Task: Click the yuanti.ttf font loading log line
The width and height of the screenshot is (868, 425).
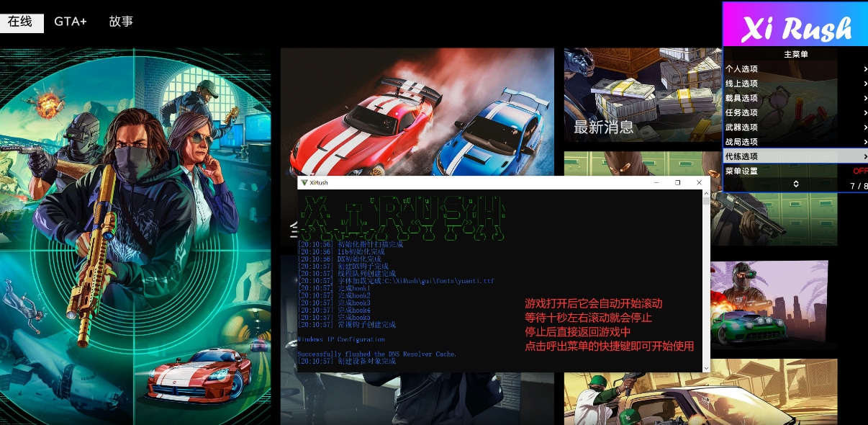Action: click(397, 281)
